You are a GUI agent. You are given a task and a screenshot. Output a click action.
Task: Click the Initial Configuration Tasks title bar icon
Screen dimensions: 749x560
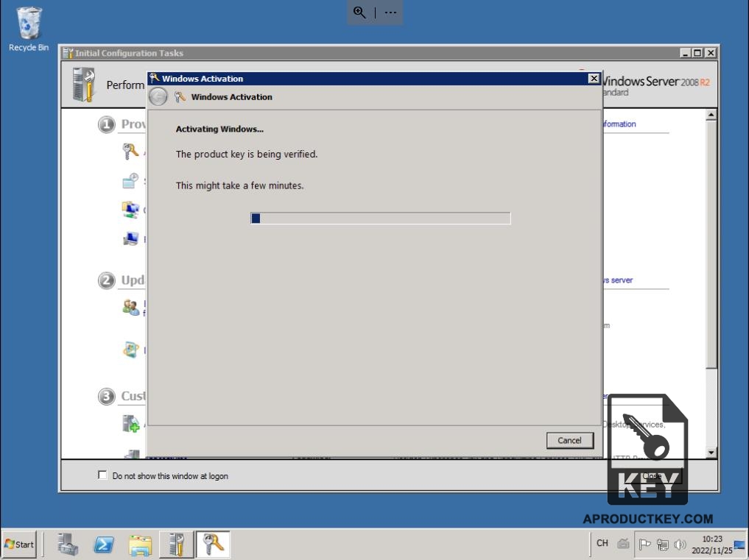tap(68, 53)
